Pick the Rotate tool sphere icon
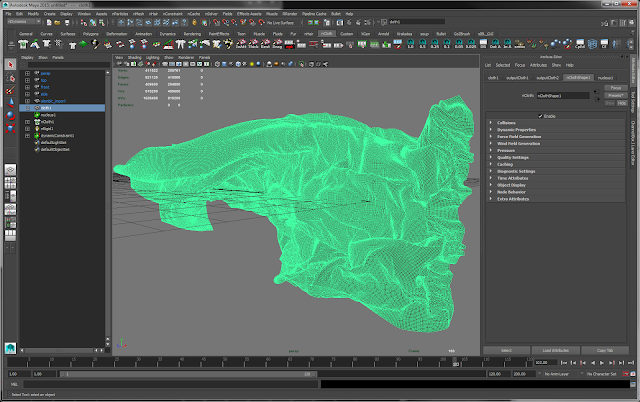The height and width of the screenshot is (402, 640). (10, 115)
